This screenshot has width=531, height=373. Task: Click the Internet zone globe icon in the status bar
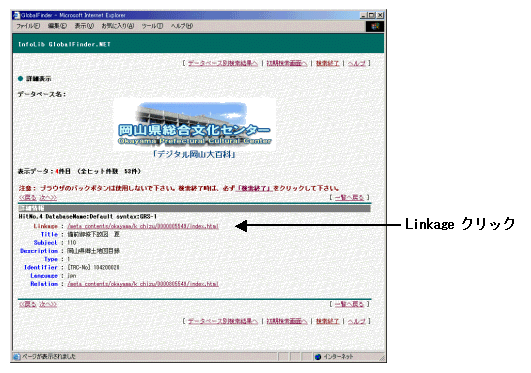coord(318,357)
